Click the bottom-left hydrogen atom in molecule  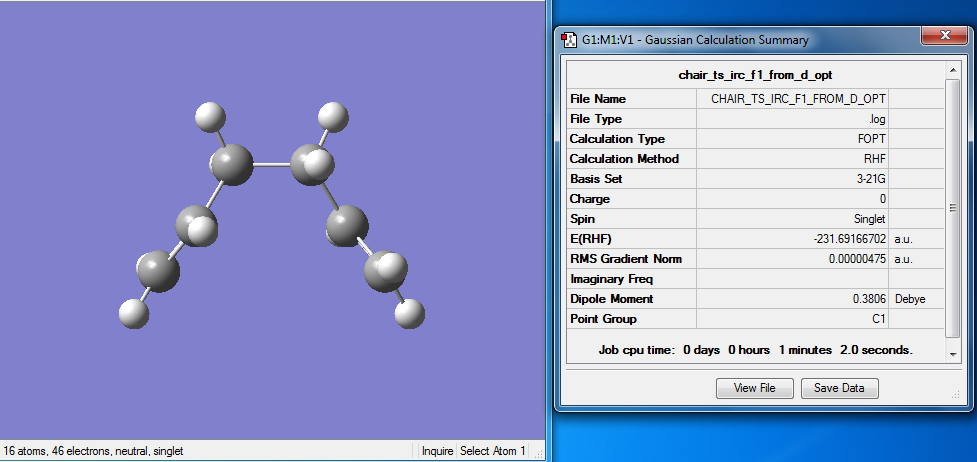point(134,314)
